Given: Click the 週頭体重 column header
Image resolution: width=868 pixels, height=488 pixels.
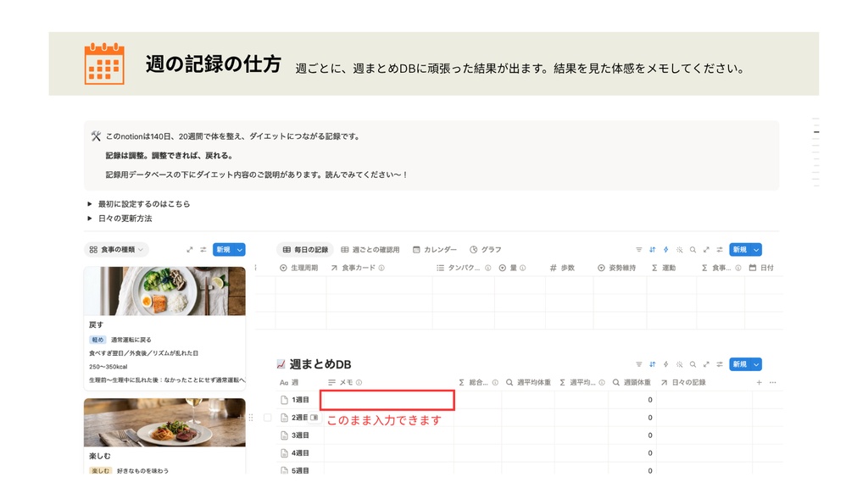Looking at the screenshot, I should [x=632, y=382].
